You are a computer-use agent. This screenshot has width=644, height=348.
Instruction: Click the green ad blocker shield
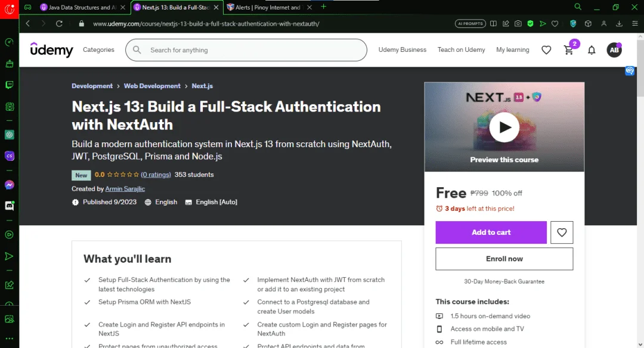[x=530, y=24]
